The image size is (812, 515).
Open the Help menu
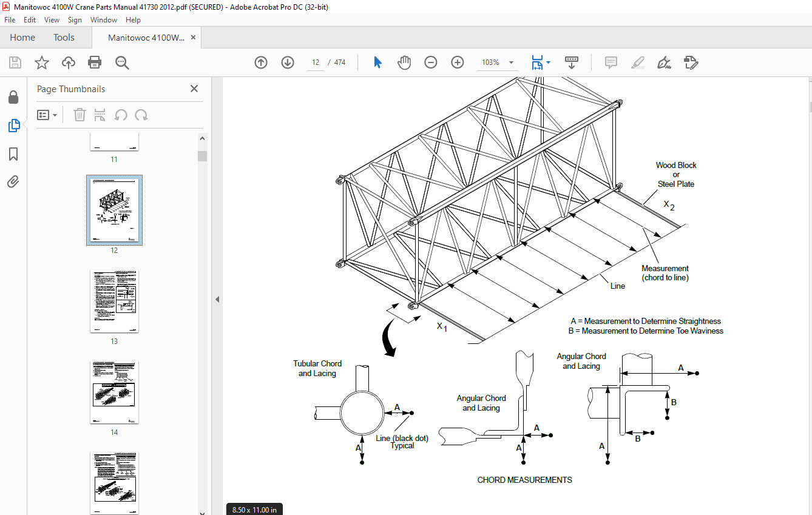click(134, 20)
